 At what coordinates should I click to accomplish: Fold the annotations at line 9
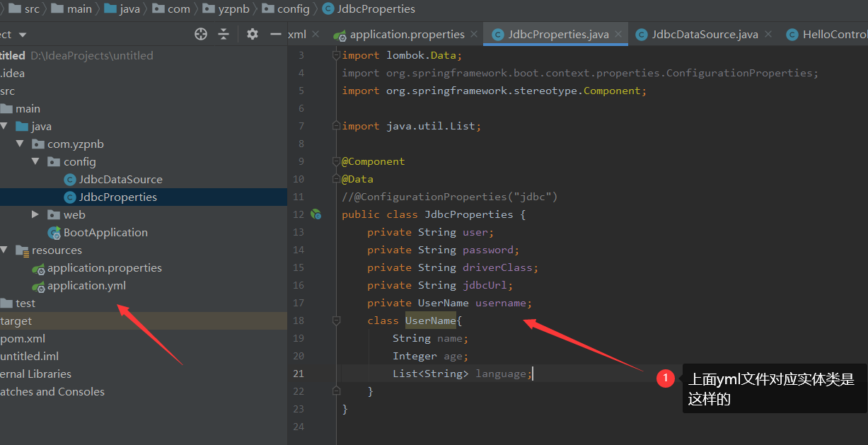pyautogui.click(x=337, y=161)
